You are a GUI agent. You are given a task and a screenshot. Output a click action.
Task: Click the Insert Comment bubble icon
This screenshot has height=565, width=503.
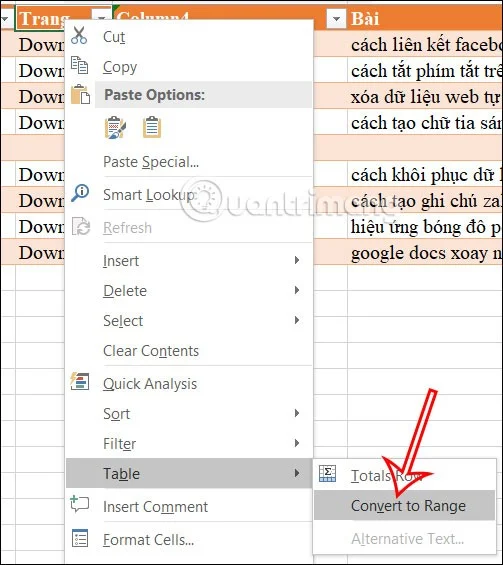tap(80, 504)
